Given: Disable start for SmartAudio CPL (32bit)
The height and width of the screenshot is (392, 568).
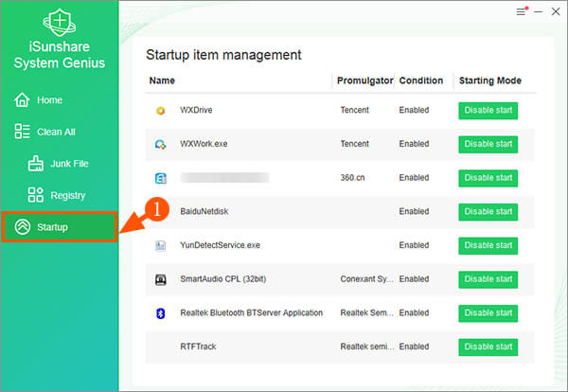Looking at the screenshot, I should pos(488,279).
